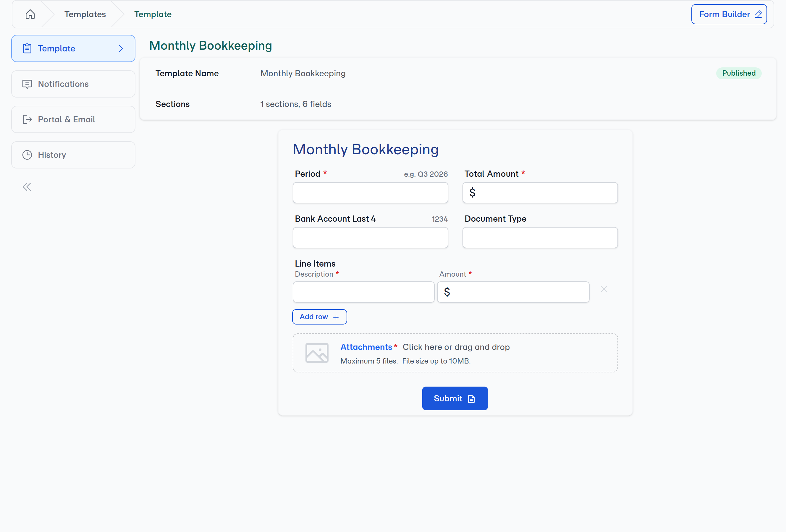Click the clock icon beside History
786x532 pixels.
click(27, 155)
